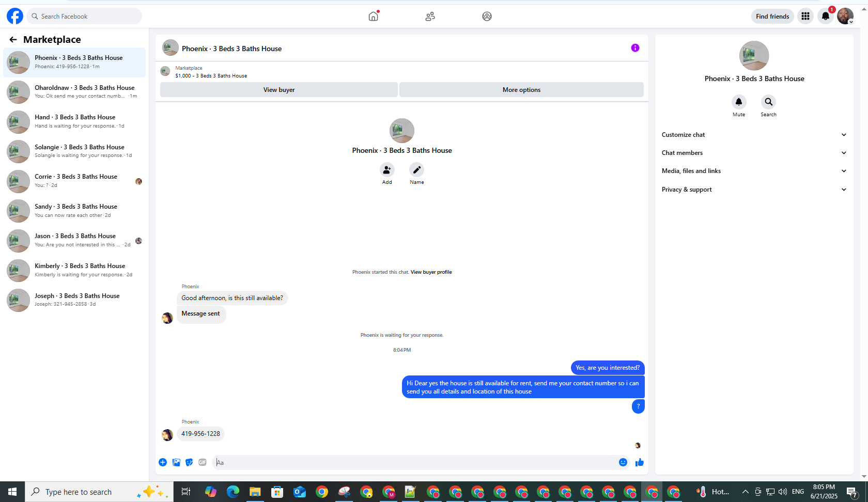Open Task View on the taskbar
The width and height of the screenshot is (868, 502).
click(x=186, y=492)
